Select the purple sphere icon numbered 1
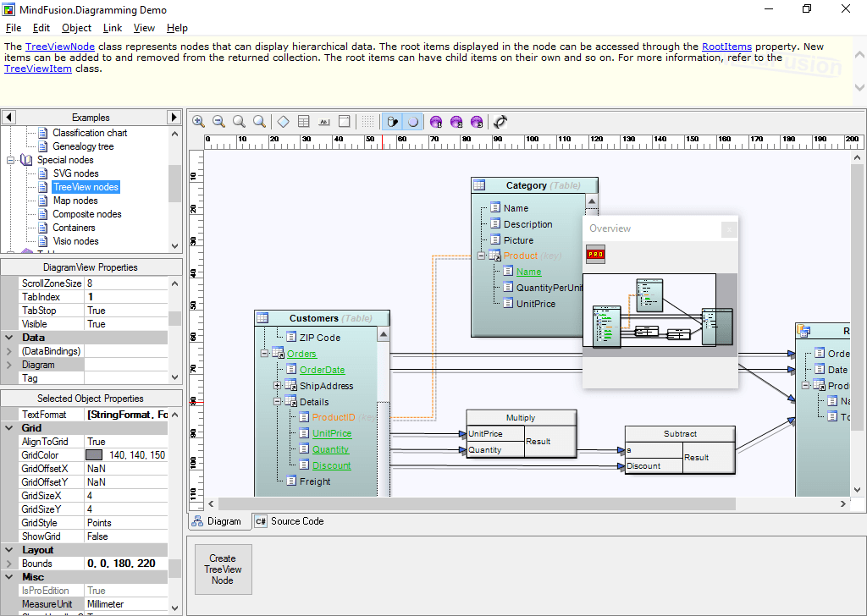The width and height of the screenshot is (867, 616). point(435,121)
